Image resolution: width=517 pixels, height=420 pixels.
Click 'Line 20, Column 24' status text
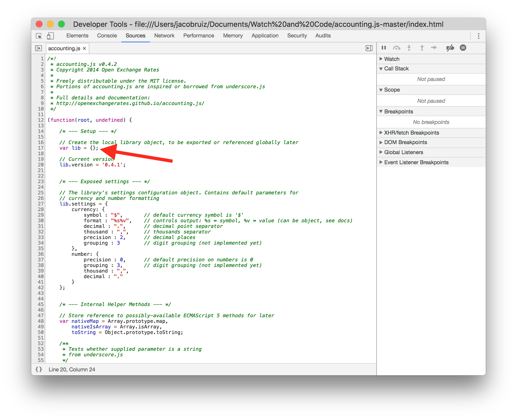click(72, 369)
